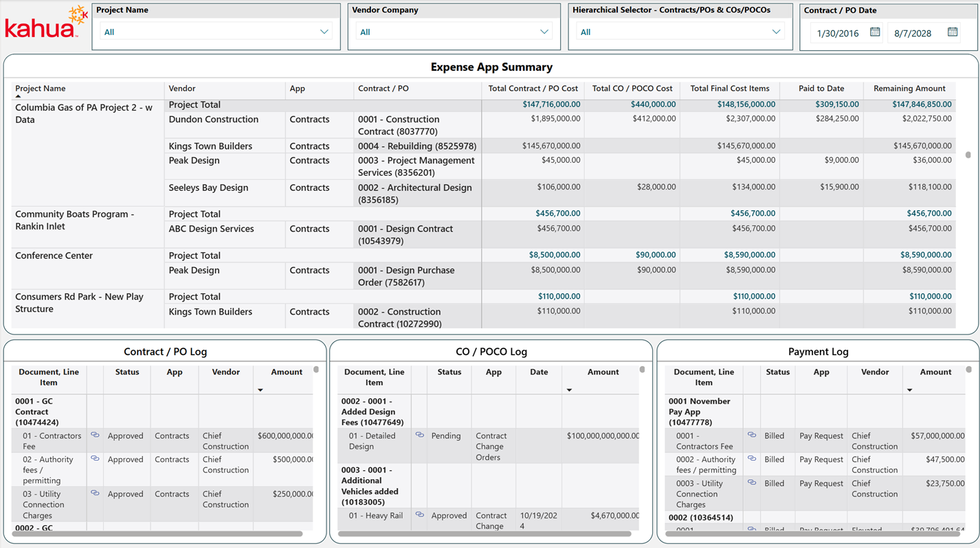
Task: Click the Kahua logo
Action: (x=45, y=23)
